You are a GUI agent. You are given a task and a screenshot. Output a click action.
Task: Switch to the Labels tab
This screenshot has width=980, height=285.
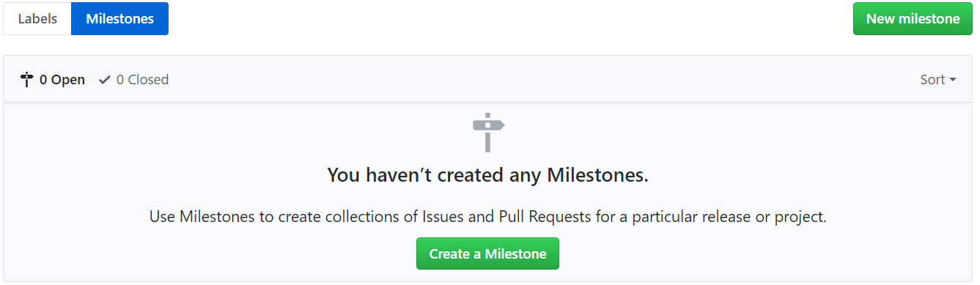pos(37,19)
